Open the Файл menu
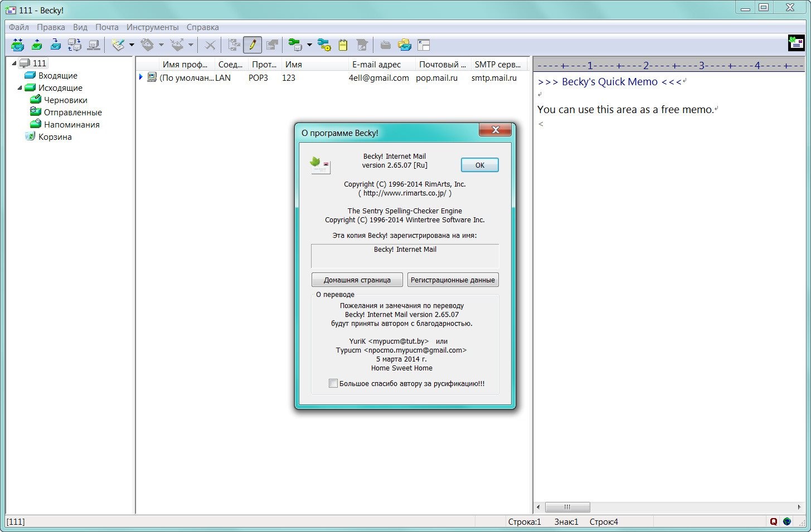 (x=19, y=27)
